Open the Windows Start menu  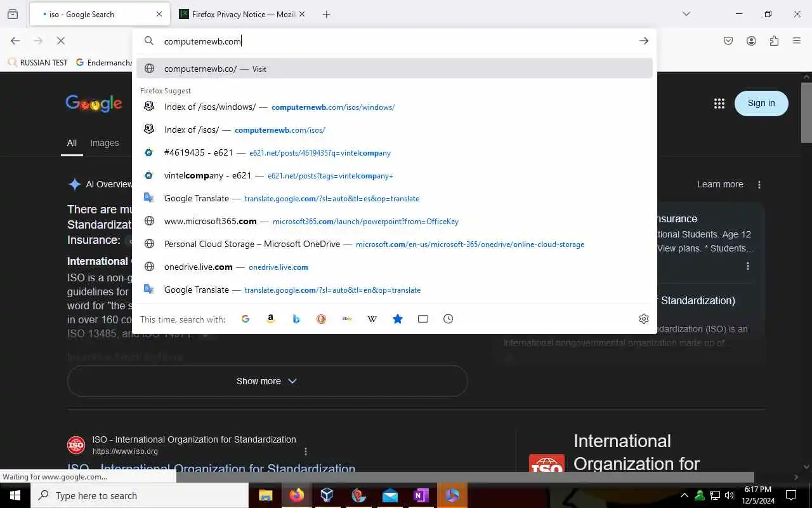click(15, 495)
